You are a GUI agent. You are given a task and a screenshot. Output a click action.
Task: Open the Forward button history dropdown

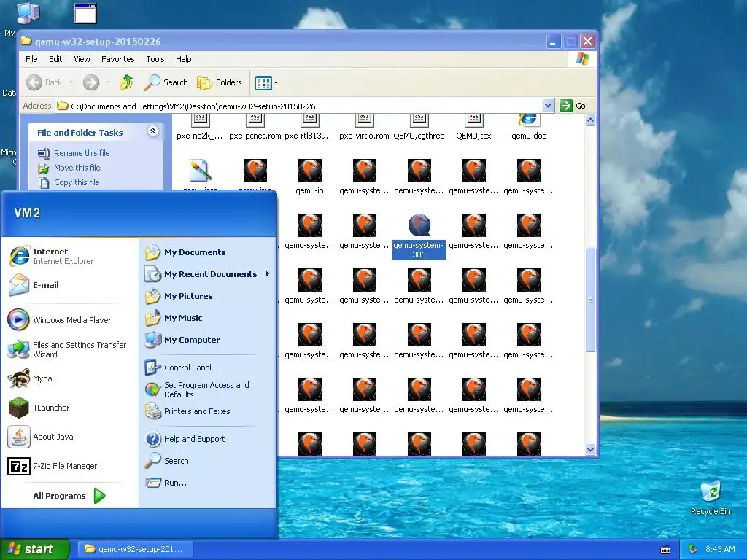tap(108, 82)
